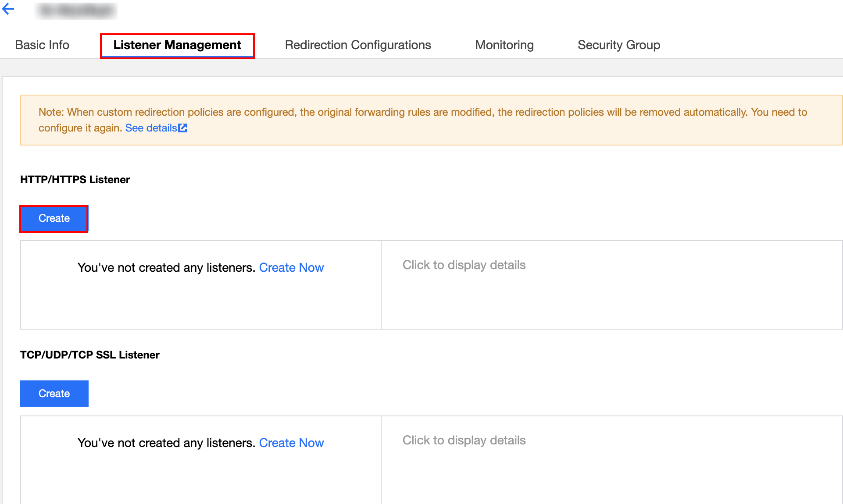The height and width of the screenshot is (504, 843).
Task: Select the Listener Management tab
Action: coord(177,45)
